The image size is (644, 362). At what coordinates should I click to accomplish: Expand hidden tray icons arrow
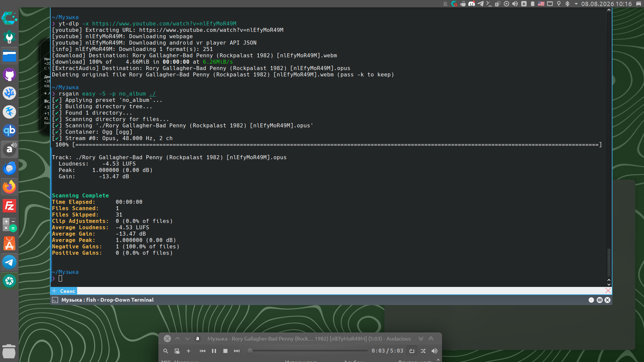pyautogui.click(x=576, y=4)
